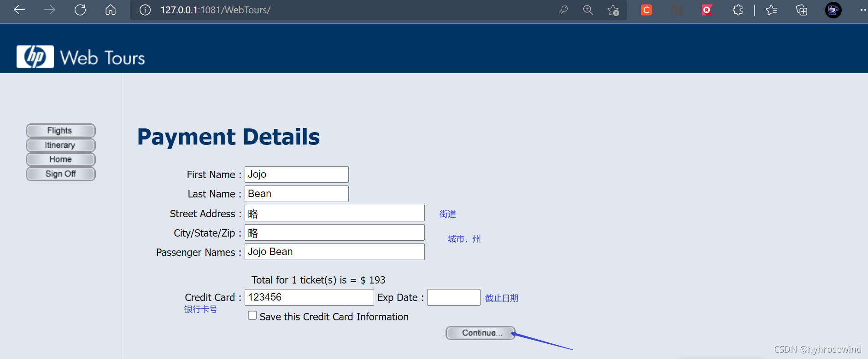
Task: Click the HP Web Tours logo
Action: (x=81, y=57)
